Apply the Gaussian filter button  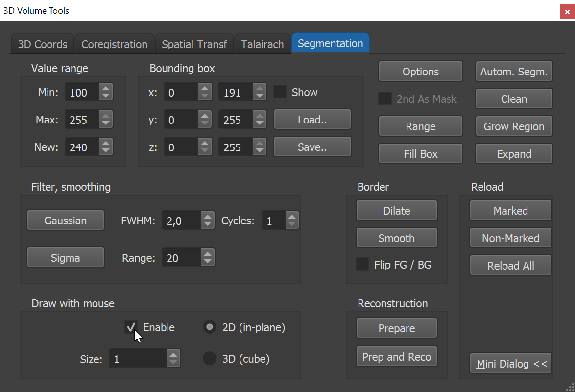pyautogui.click(x=66, y=220)
